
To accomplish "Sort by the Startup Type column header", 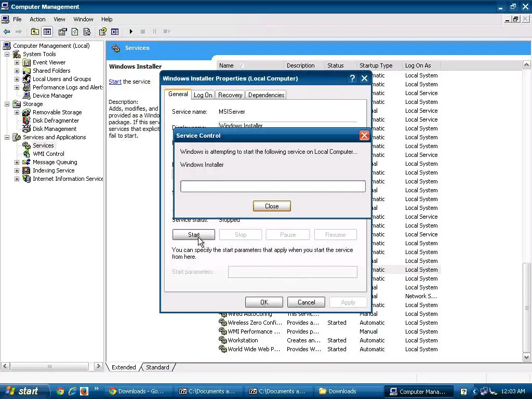I will (x=379, y=65).
